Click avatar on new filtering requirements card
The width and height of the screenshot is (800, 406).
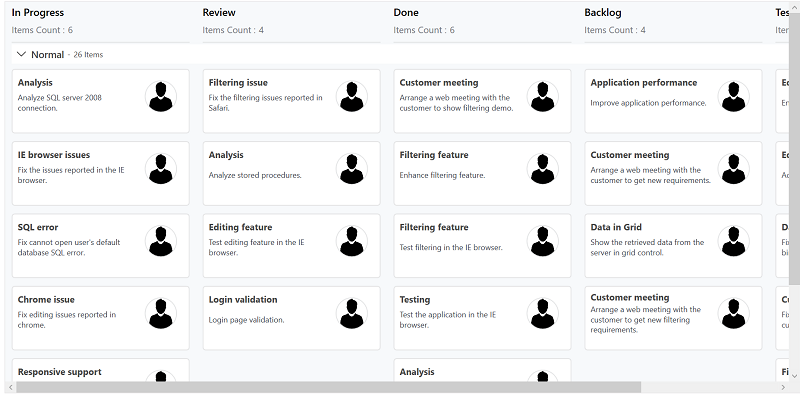[733, 314]
